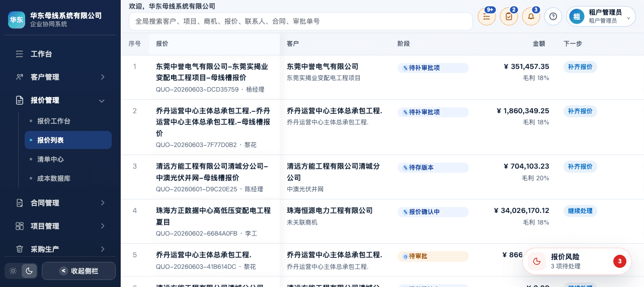644x287 pixels.
Task: Click 继续处理 for 珠海方正数据中心 row
Action: click(580, 211)
